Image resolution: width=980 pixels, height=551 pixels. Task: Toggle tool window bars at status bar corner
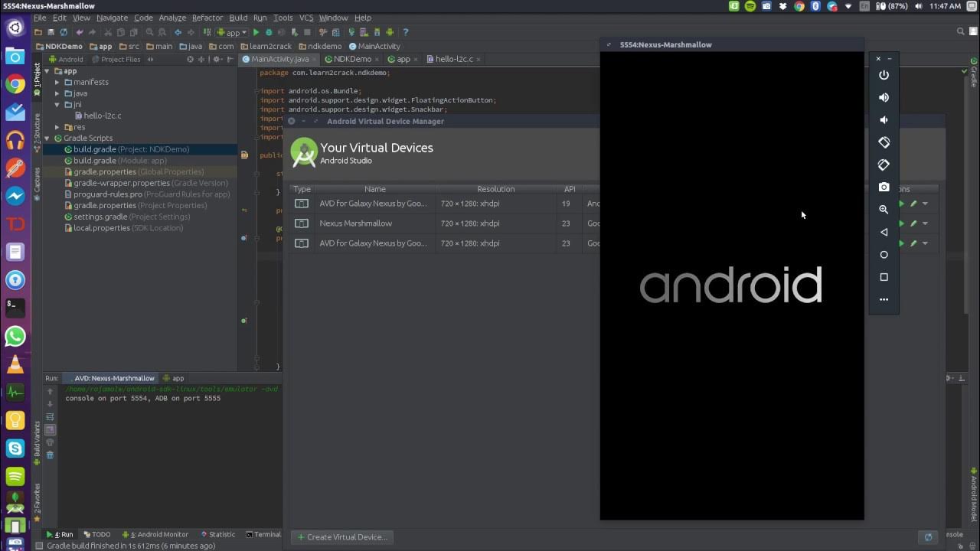click(40, 546)
